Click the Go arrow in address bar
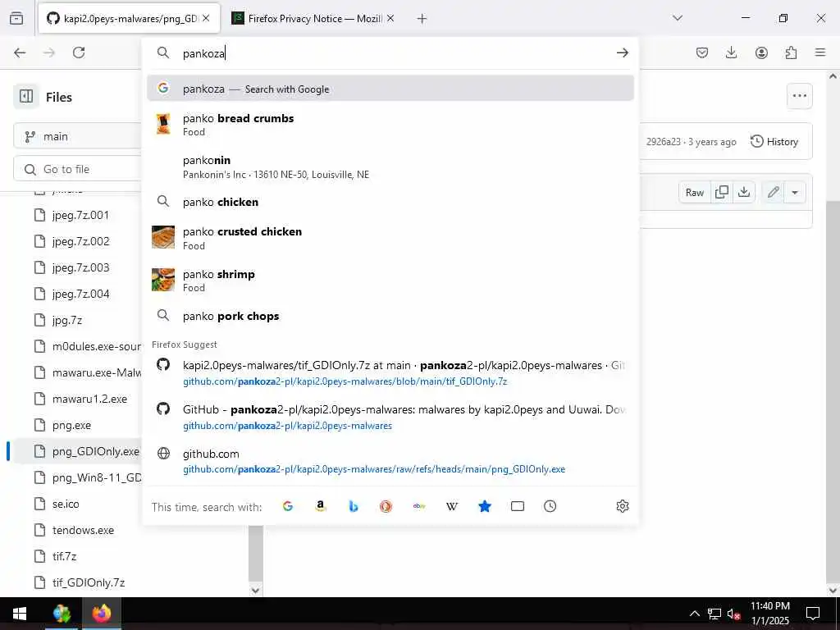Viewport: 840px width, 630px height. [622, 52]
